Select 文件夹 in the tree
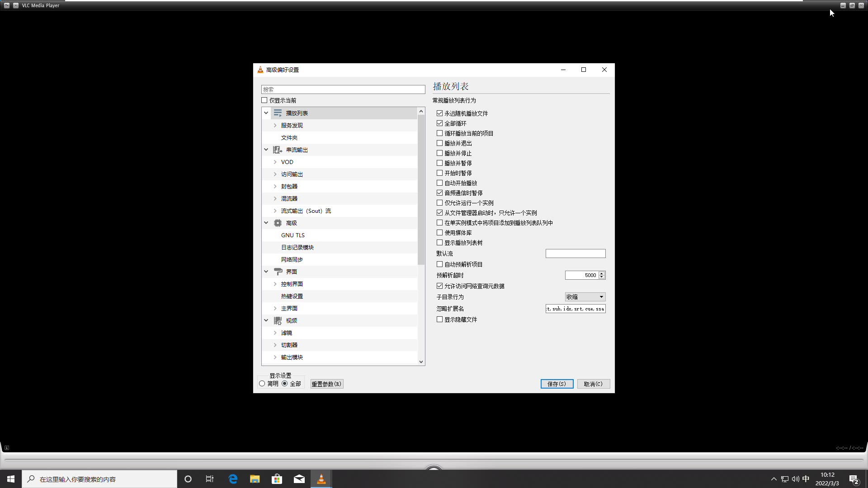 point(289,137)
